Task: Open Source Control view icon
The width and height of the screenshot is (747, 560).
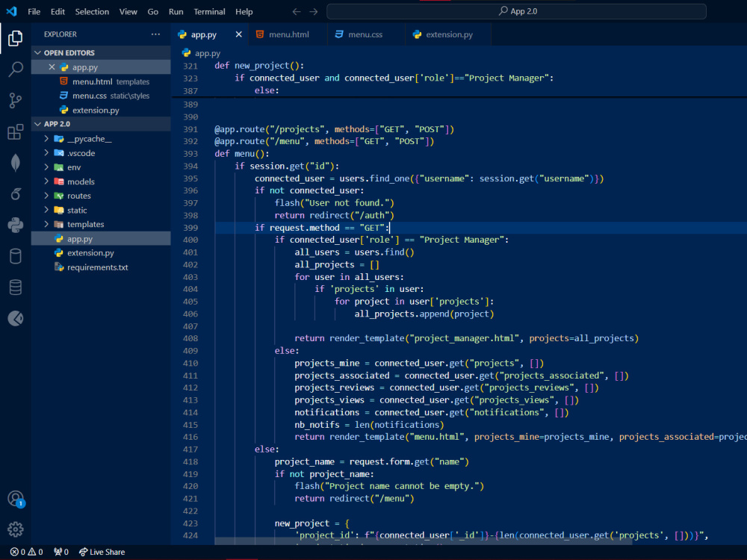Action: (x=15, y=101)
